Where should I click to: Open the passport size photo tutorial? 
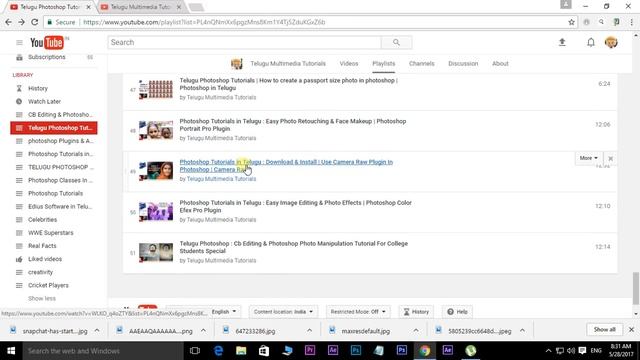tap(289, 84)
